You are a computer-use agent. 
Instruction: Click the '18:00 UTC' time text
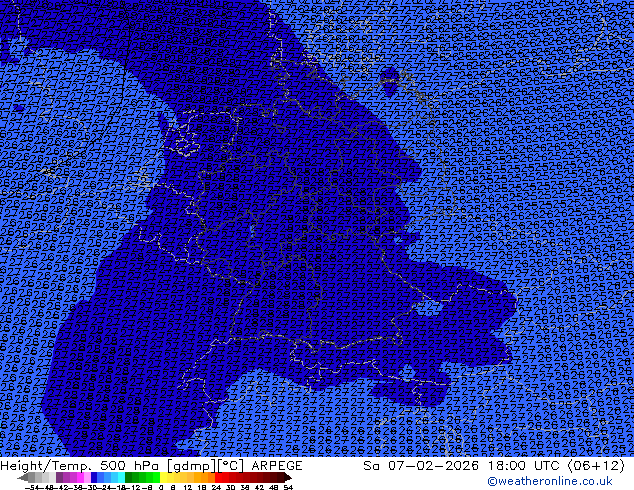(526, 466)
